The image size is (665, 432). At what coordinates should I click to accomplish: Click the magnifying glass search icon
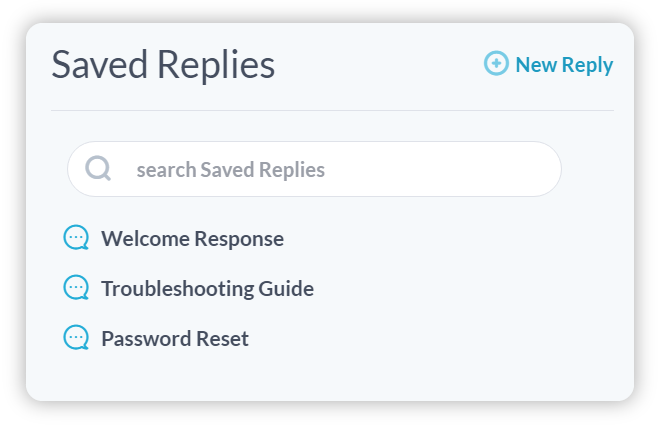98,168
